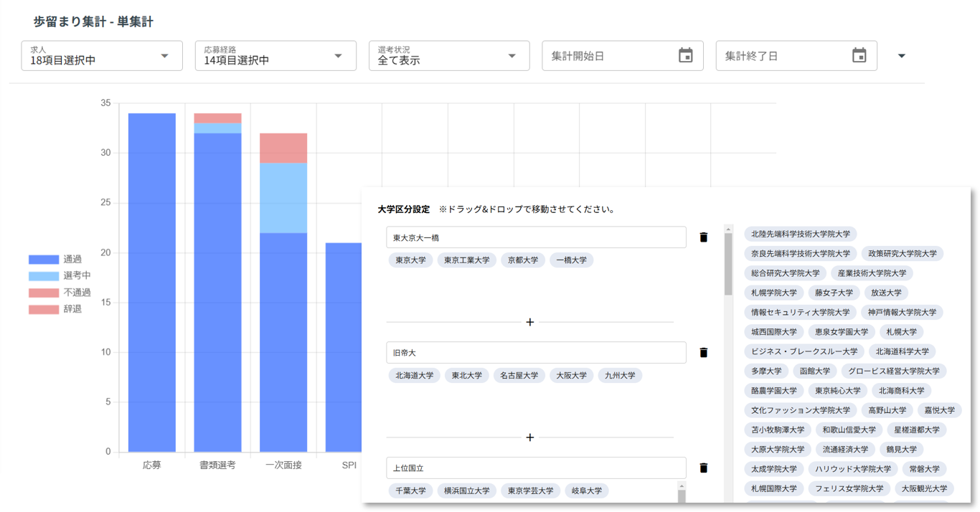Select the 産業技術大学院大学 chip
Screen dimensions: 980x512
pos(872,273)
